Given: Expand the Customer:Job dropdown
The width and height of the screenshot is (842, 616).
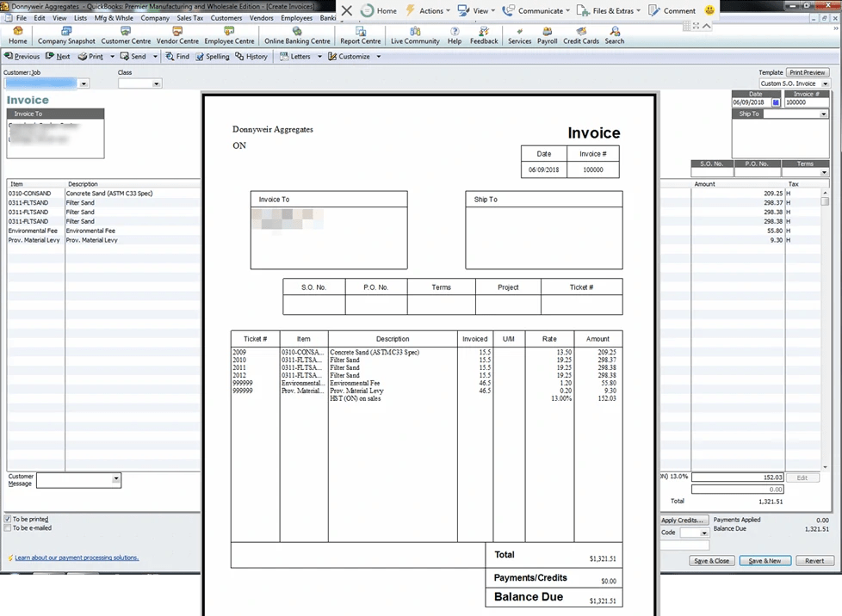Looking at the screenshot, I should pyautogui.click(x=84, y=83).
